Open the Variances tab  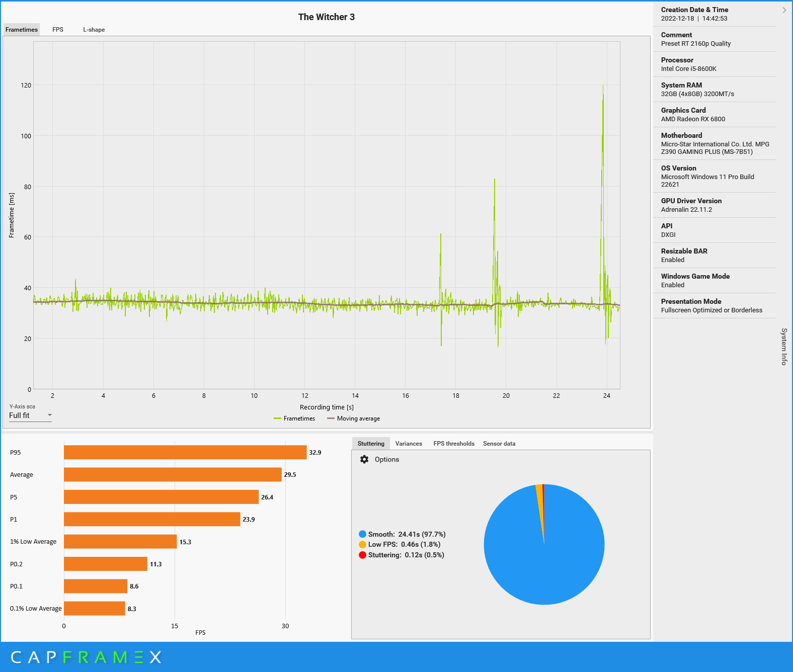[409, 444]
